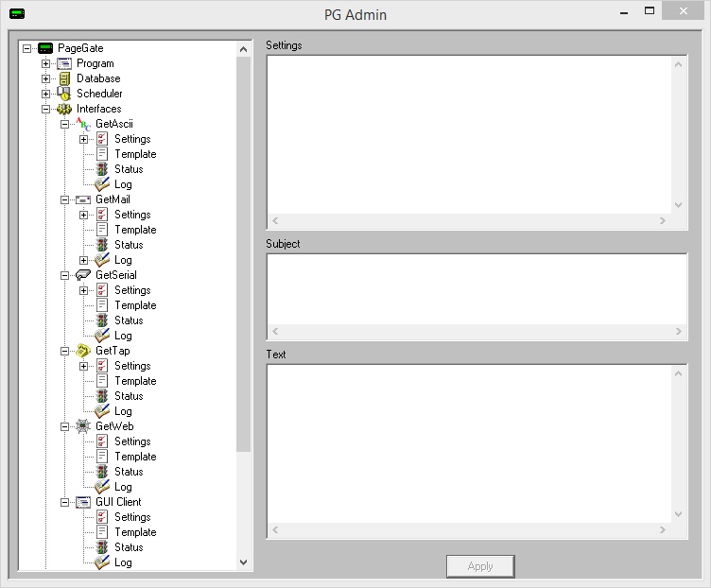Viewport: 711px width, 588px height.
Task: Click inside the Subject text box
Action: [477, 289]
